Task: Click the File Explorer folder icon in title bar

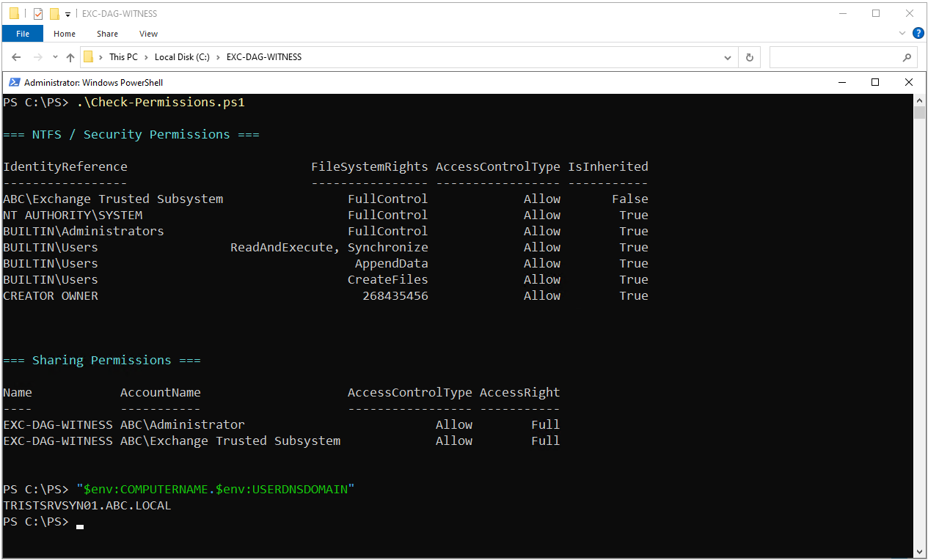Action: point(14,13)
